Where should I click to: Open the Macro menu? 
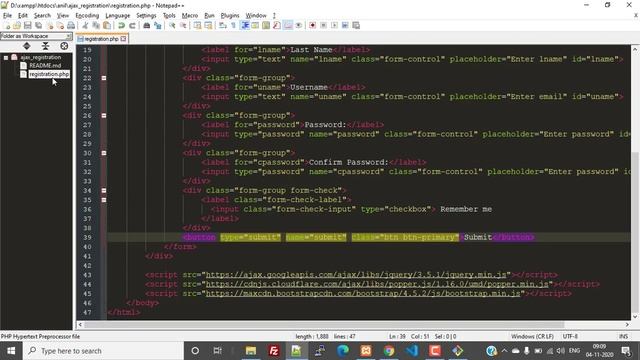click(x=190, y=16)
